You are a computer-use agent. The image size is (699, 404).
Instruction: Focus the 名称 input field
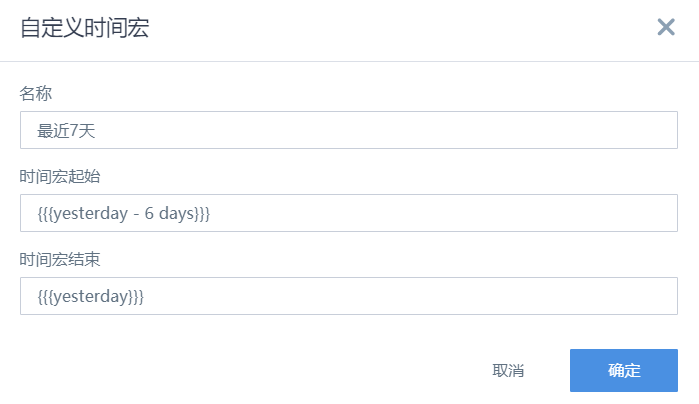349,130
